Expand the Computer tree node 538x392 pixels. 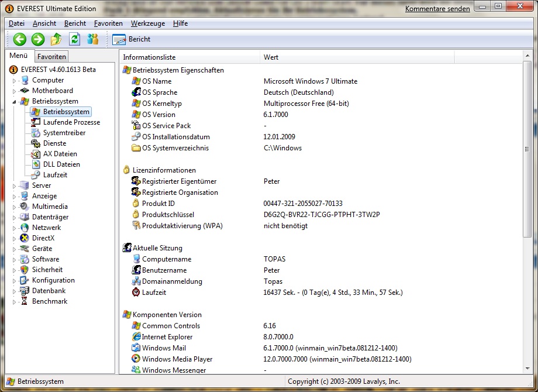(x=14, y=81)
